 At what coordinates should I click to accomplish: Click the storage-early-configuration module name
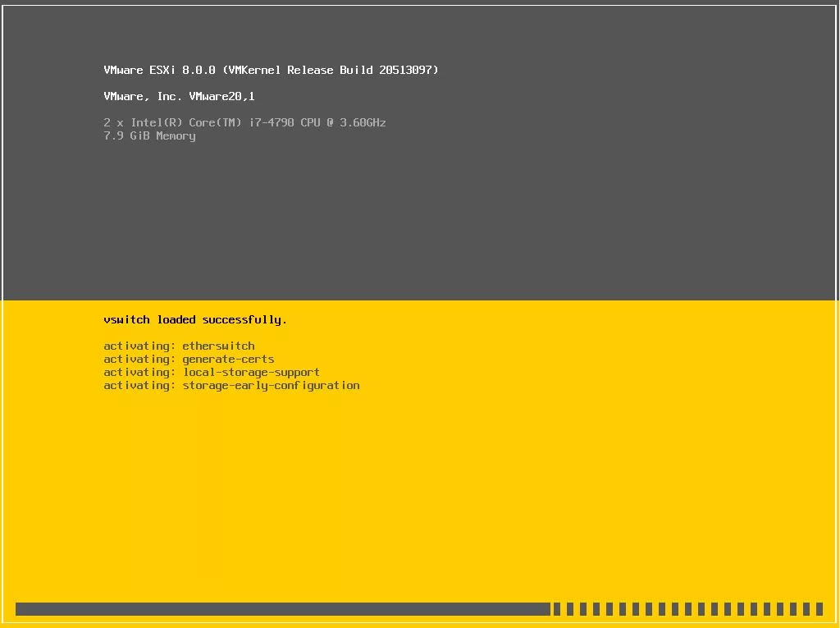point(271,386)
